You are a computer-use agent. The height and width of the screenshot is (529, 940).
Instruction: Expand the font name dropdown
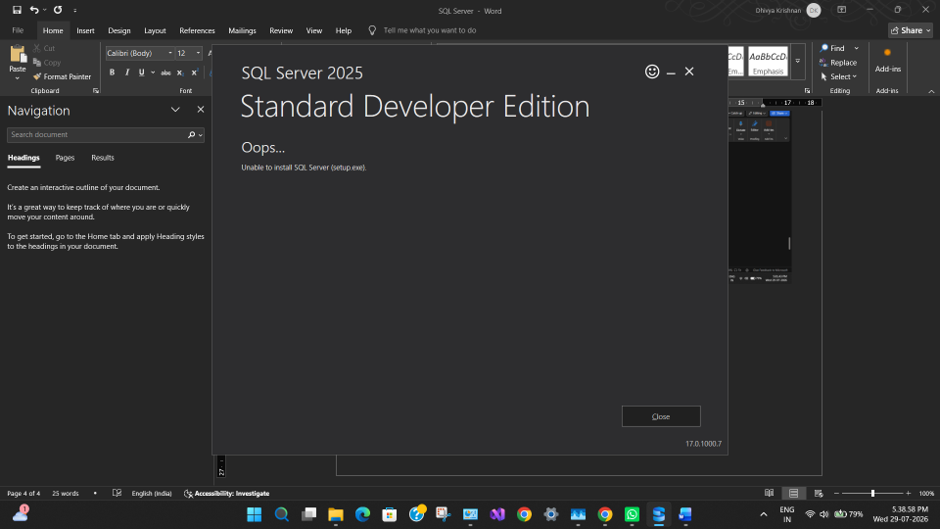[170, 53]
